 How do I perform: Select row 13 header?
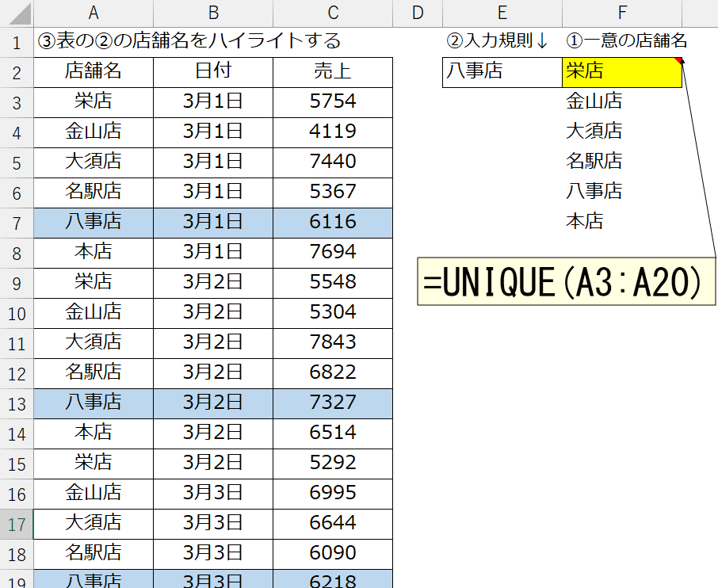(x=17, y=404)
